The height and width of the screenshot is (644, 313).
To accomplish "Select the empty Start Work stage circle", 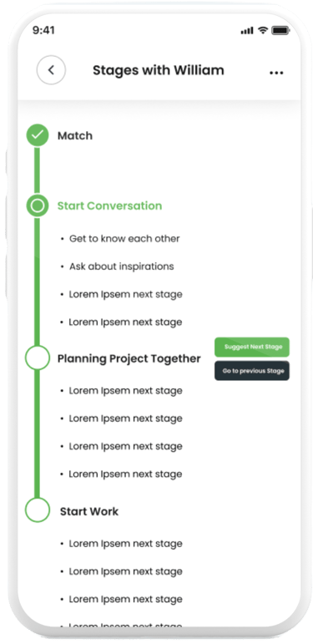I will (38, 510).
